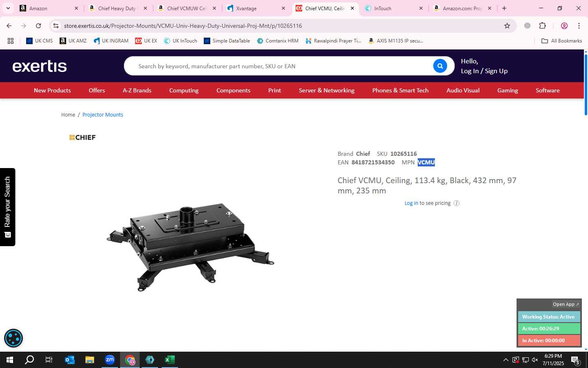Open the UK InTouch bookmark
Viewport: 588px width, 368px height.
coord(180,41)
